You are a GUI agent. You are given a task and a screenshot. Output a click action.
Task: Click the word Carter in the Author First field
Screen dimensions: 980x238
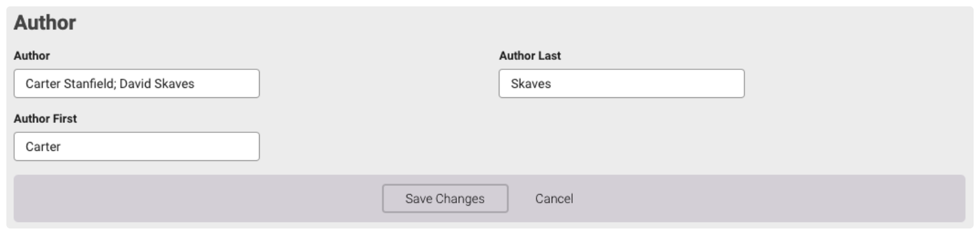pyautogui.click(x=43, y=147)
